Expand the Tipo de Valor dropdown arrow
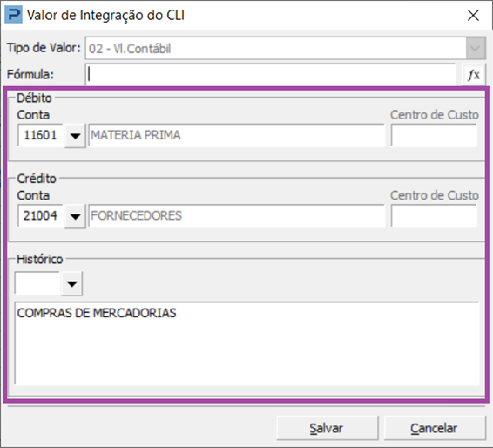The image size is (493, 448). pos(475,48)
